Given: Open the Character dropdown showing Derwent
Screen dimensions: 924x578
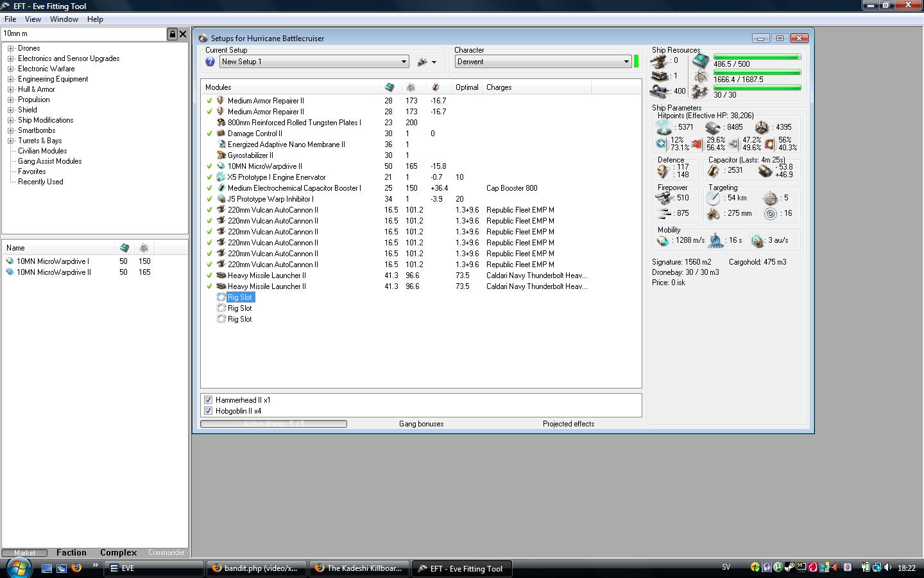Looking at the screenshot, I should (543, 62).
